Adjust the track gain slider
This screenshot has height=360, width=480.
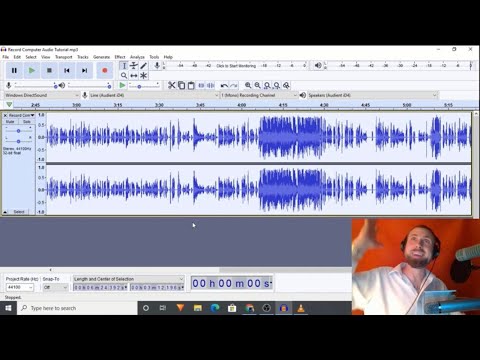click(x=19, y=131)
